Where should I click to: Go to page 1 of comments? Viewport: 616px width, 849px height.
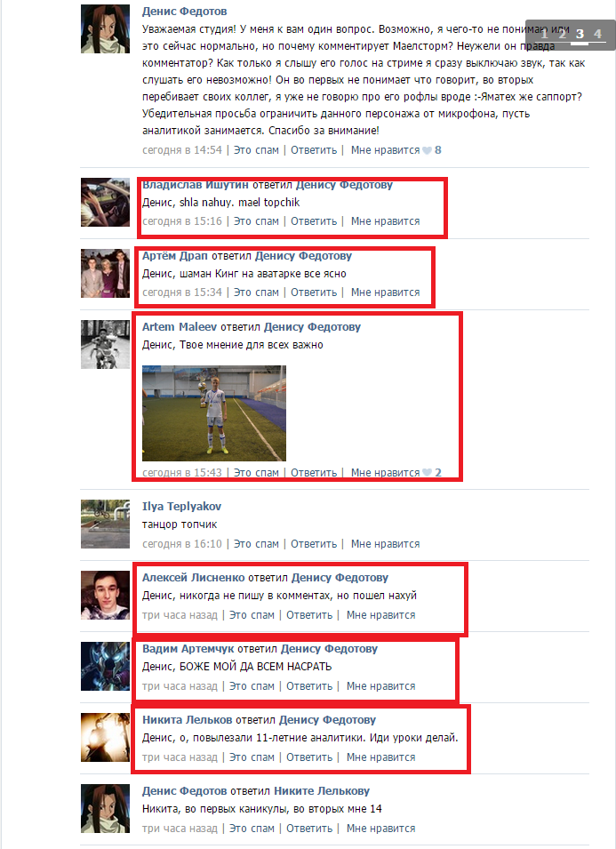coord(545,34)
